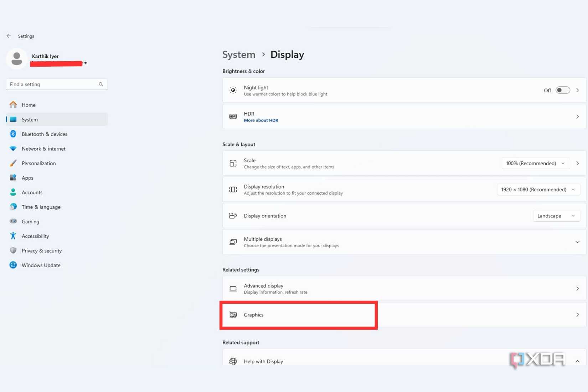Click the user profile avatar
This screenshot has height=392, width=588.
[16, 59]
